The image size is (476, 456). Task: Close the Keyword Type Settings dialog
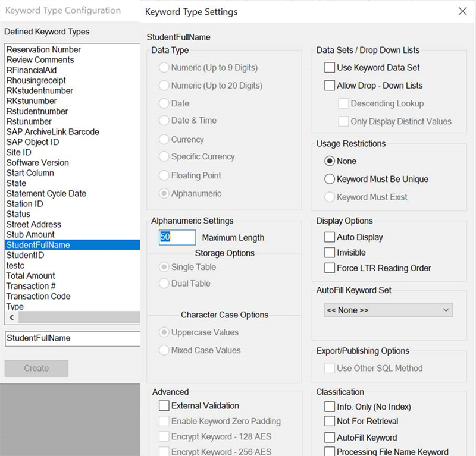coord(462,11)
